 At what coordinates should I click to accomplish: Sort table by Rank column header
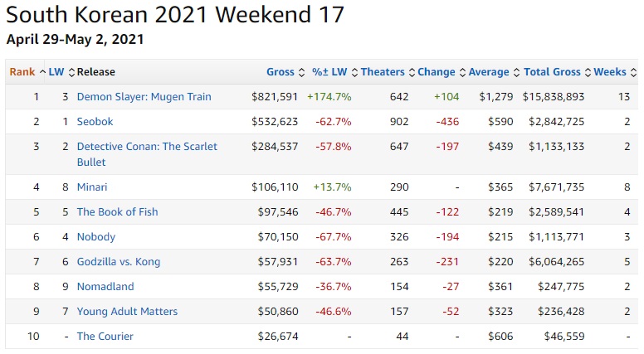pos(22,72)
